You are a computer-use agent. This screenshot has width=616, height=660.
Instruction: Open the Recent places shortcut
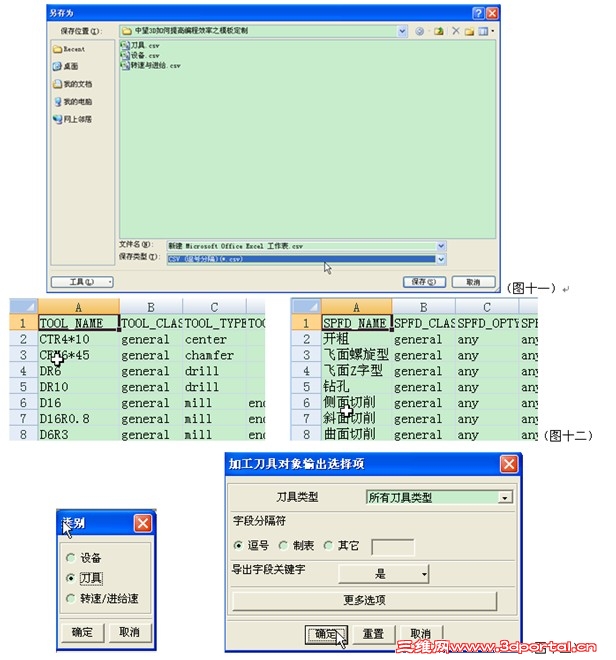pyautogui.click(x=69, y=49)
